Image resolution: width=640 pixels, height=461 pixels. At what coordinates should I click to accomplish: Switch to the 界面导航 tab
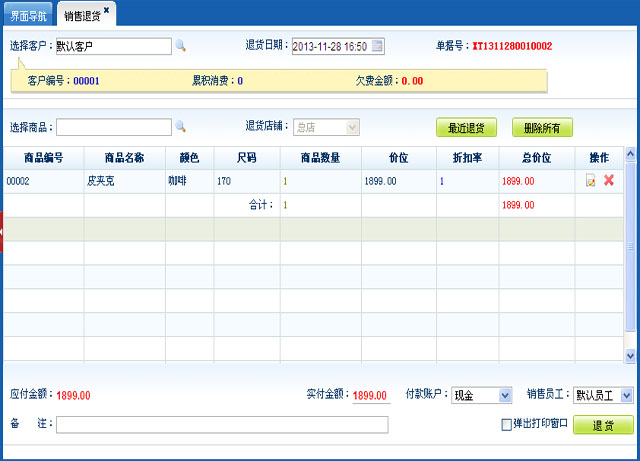pyautogui.click(x=28, y=15)
